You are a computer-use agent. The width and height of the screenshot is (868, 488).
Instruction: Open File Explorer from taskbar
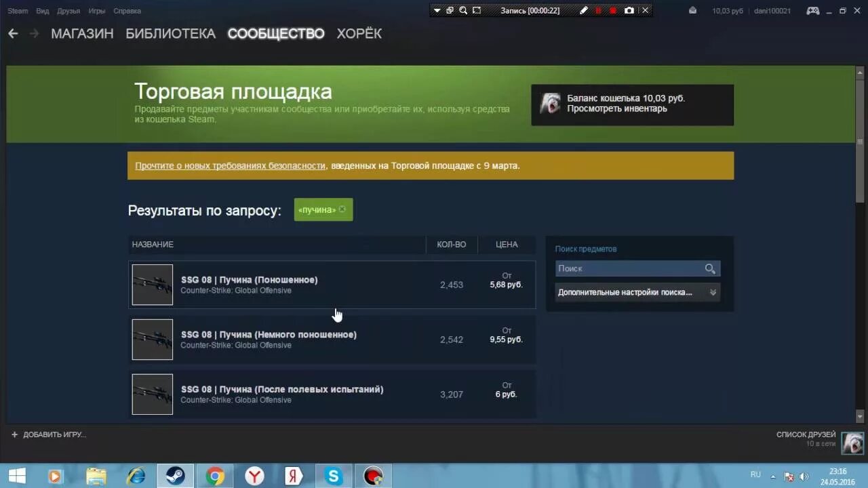[96, 476]
